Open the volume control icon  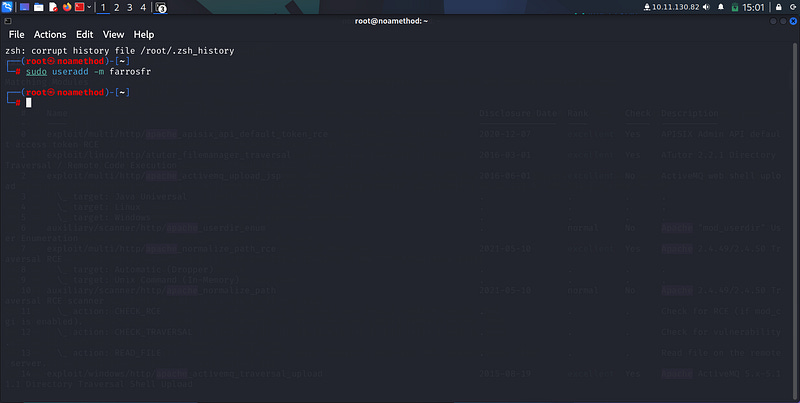706,7
